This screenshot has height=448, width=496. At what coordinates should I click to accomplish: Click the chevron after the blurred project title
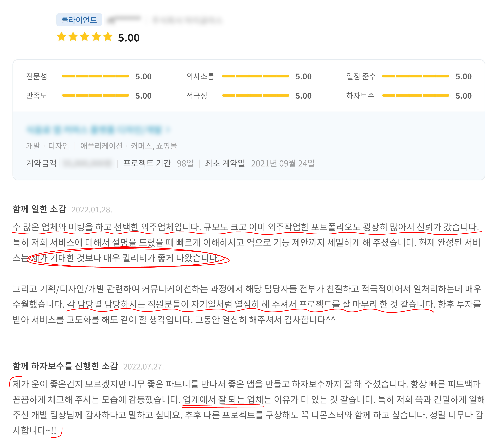tap(168, 130)
